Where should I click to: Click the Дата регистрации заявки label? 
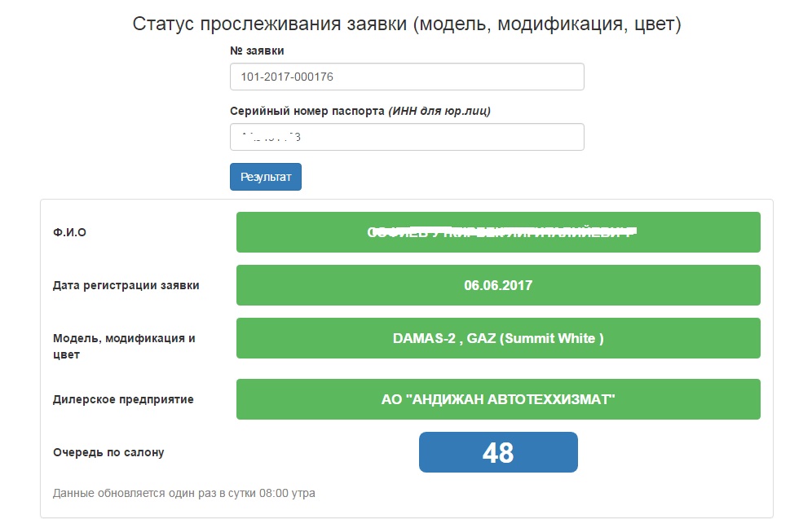coord(126,285)
